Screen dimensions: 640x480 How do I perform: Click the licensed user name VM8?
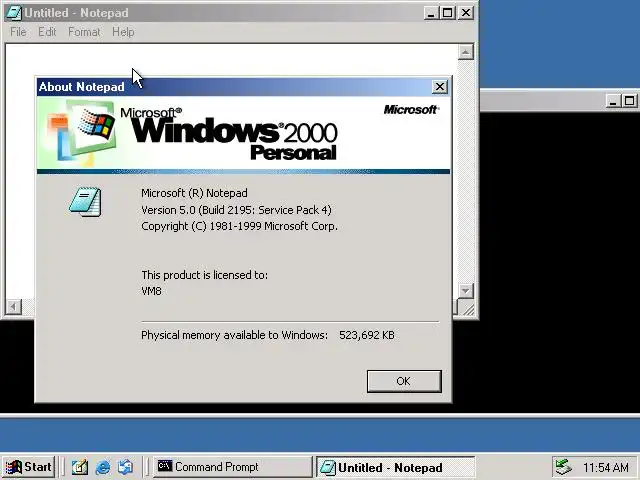[x=151, y=291]
